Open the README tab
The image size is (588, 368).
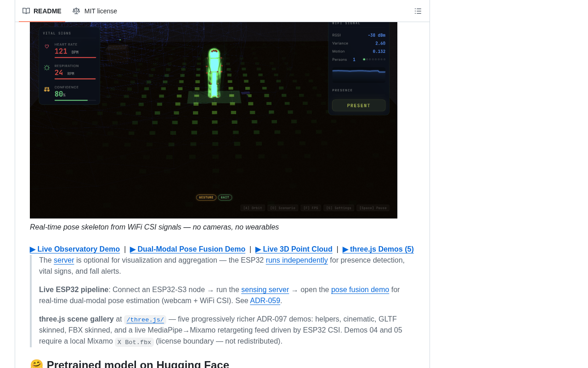click(42, 11)
